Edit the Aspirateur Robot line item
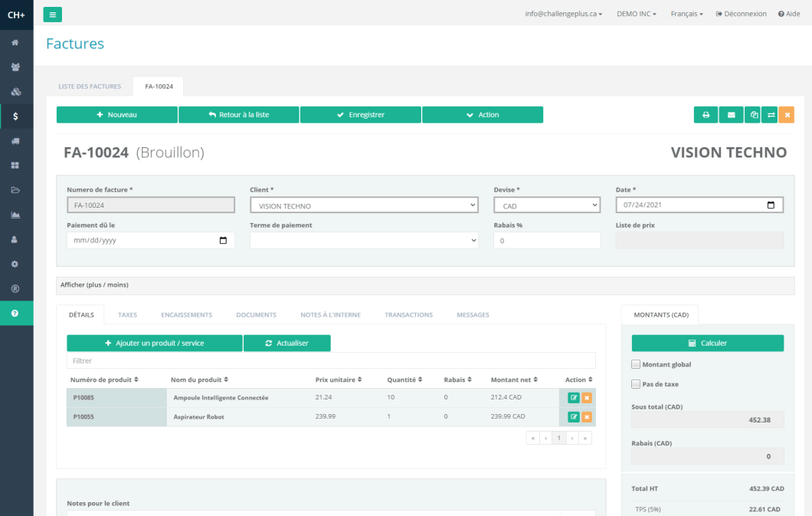This screenshot has width=812, height=516. tap(573, 416)
